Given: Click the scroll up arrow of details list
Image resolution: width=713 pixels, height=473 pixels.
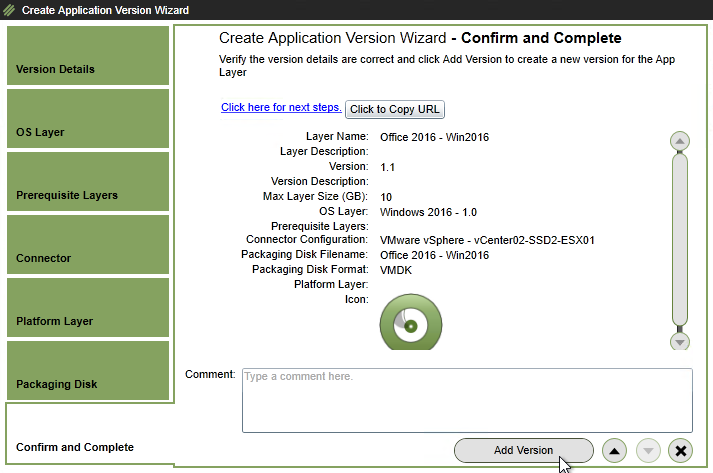Looking at the screenshot, I should click(x=680, y=141).
